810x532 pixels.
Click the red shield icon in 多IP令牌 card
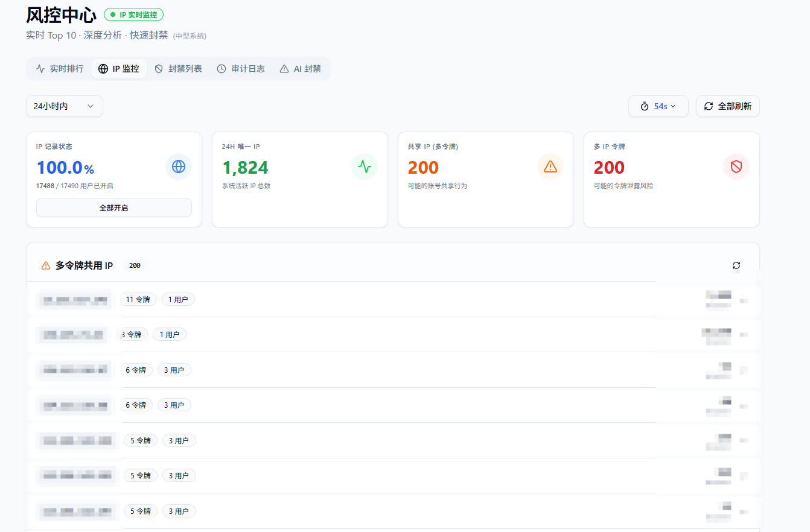tap(736, 166)
